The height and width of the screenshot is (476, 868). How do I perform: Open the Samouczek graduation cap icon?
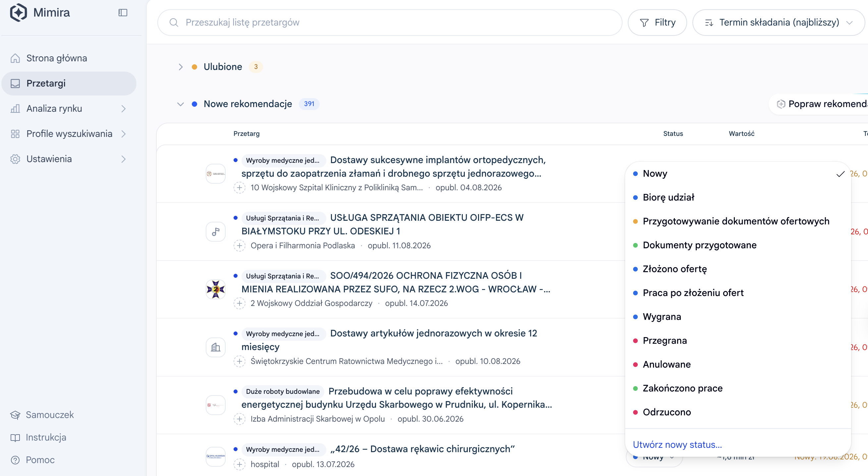point(15,415)
